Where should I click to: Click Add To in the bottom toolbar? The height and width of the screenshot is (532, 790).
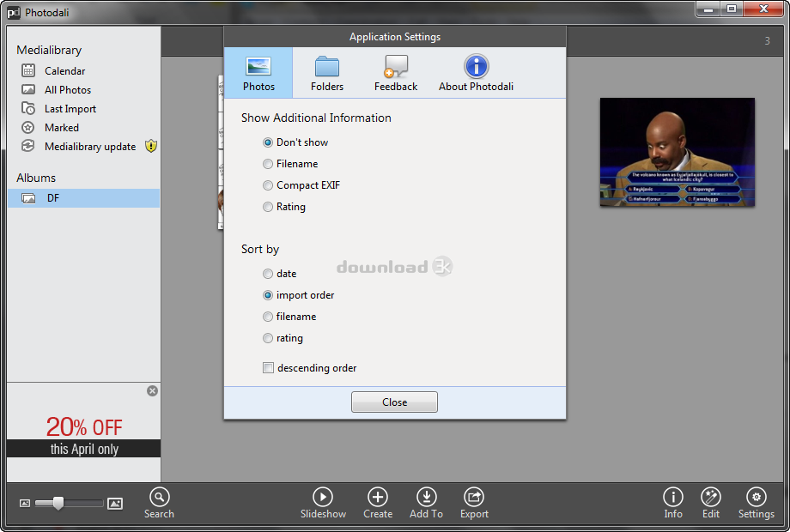click(426, 503)
